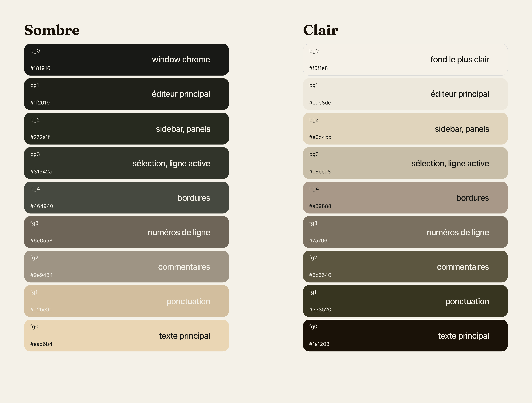Select the Sombre bg0 window chrome swatch

127,60
